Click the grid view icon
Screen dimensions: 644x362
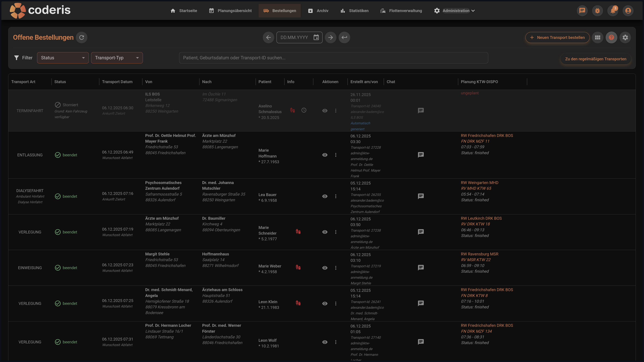(x=598, y=38)
